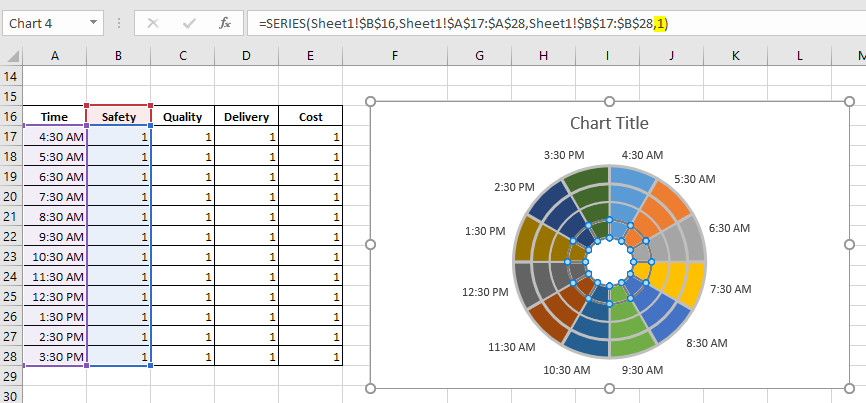Expand the Name Box dropdown arrow
The width and height of the screenshot is (866, 403).
coord(94,22)
